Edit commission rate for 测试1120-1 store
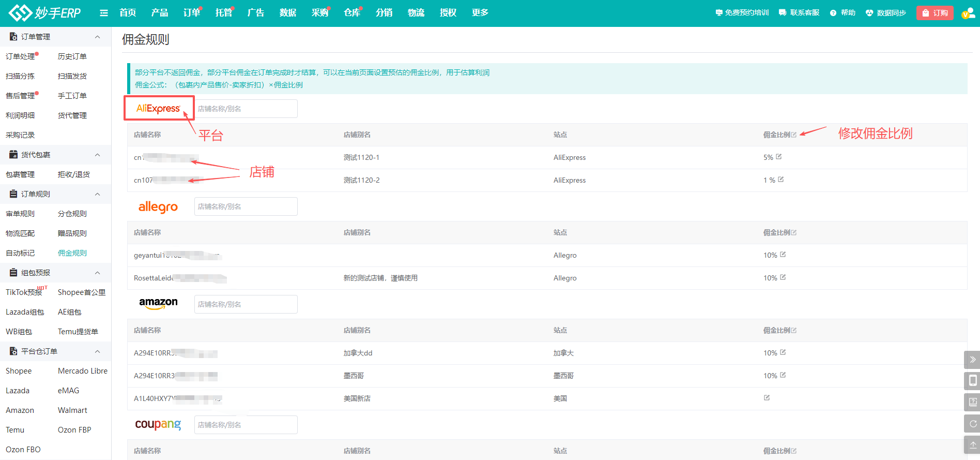 pos(778,157)
